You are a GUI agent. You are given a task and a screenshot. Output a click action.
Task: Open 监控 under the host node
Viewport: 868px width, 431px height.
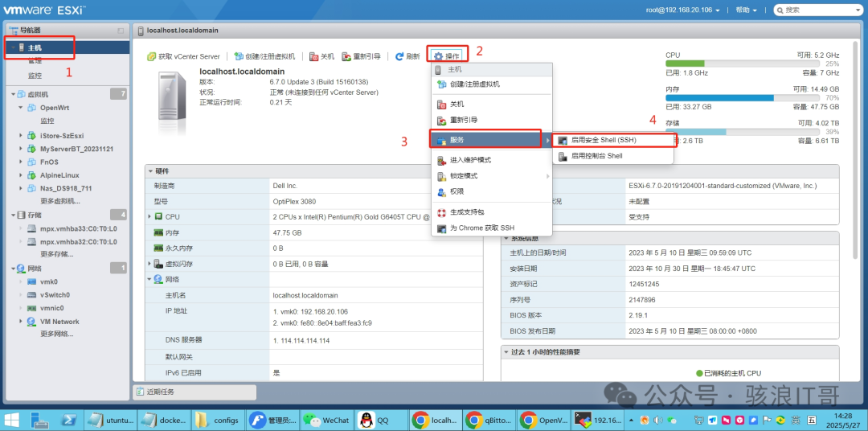35,76
